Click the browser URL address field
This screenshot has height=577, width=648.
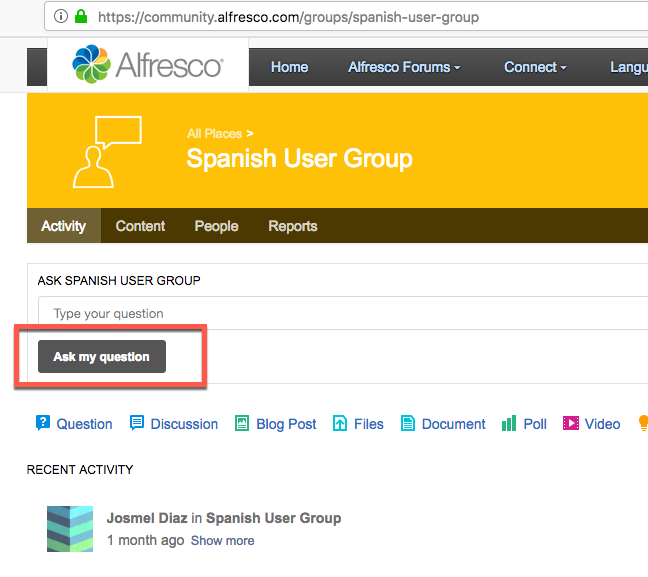pos(346,17)
